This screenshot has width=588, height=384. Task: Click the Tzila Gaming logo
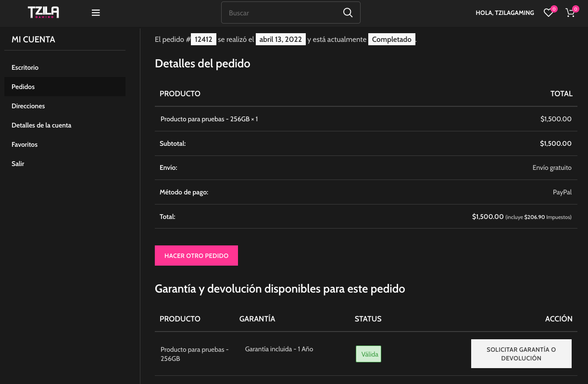click(43, 13)
